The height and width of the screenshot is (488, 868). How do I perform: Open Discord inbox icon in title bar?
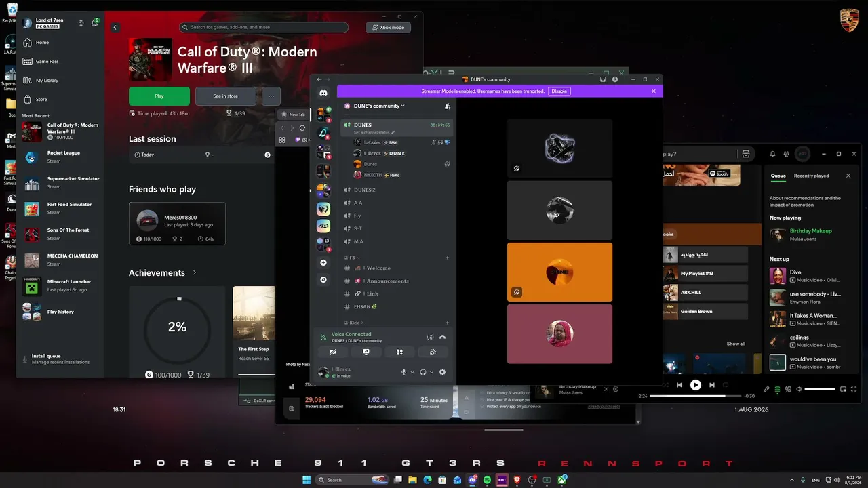(x=602, y=79)
